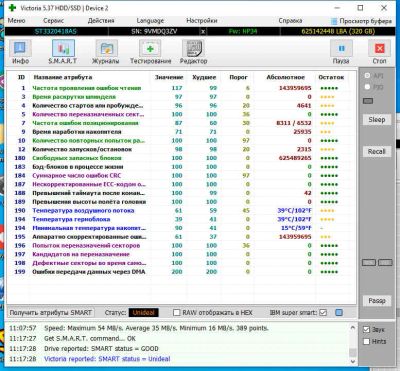Open the Инфо drive information panel
This screenshot has height=371, width=400.
pyautogui.click(x=20, y=52)
